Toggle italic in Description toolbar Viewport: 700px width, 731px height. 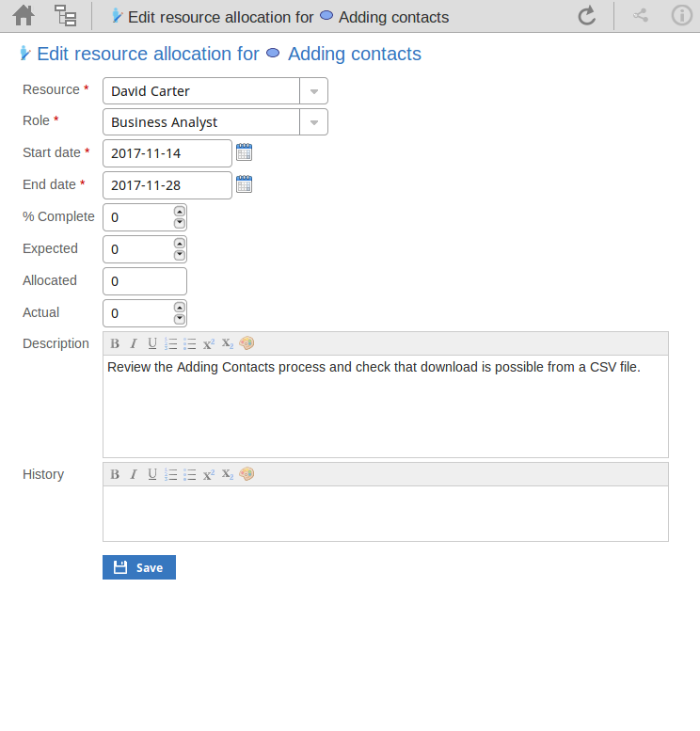point(134,343)
